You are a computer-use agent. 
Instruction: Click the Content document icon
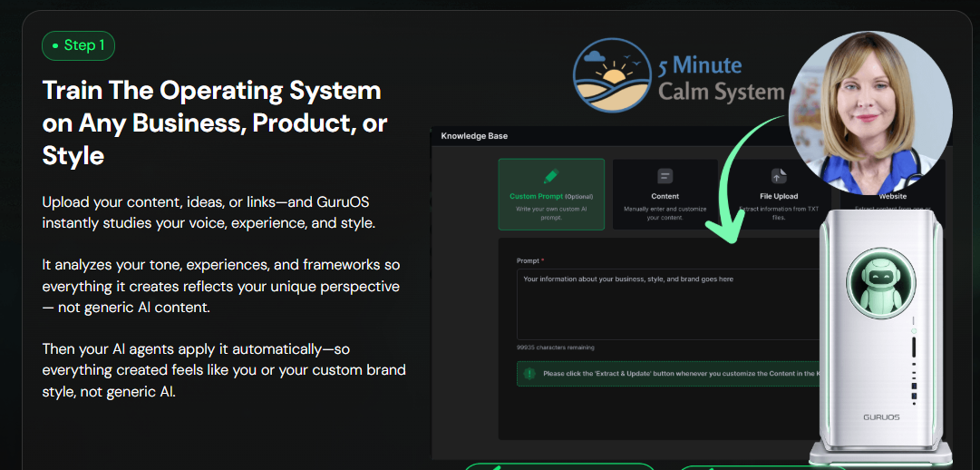665,176
